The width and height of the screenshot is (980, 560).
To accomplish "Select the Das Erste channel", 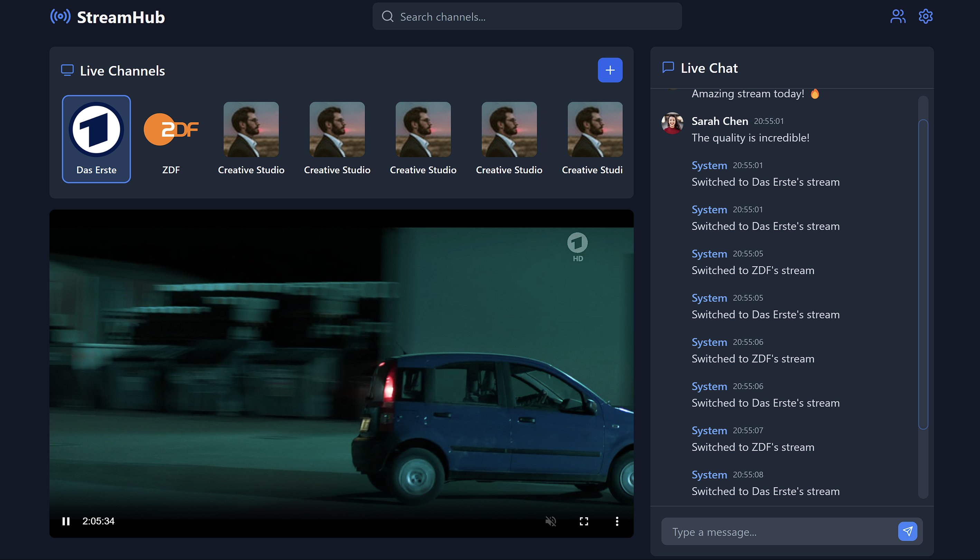I will pyautogui.click(x=96, y=138).
